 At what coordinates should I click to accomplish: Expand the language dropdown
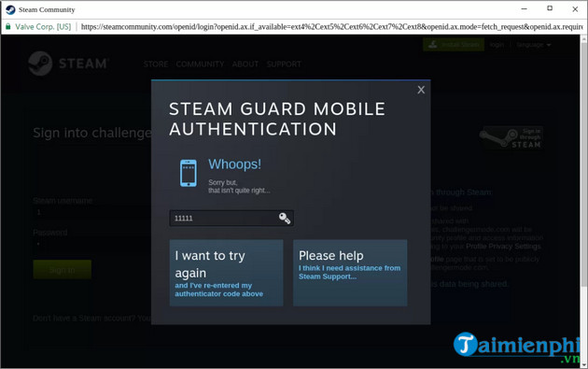533,45
